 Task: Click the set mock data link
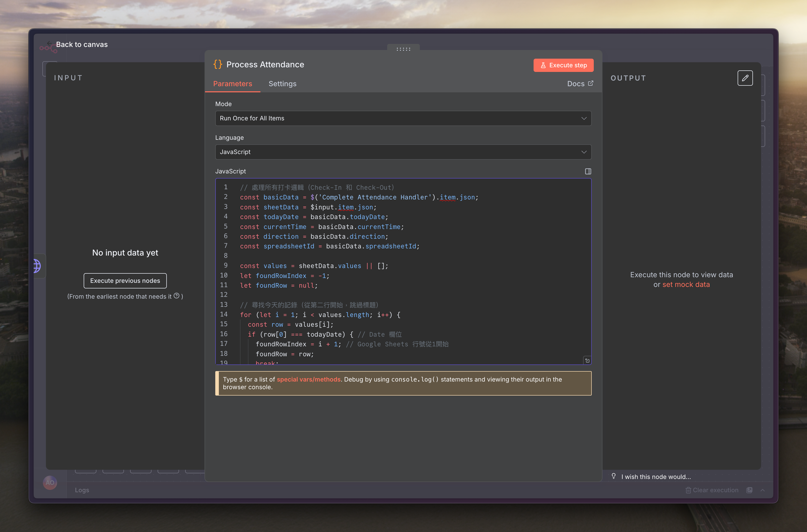pos(686,285)
